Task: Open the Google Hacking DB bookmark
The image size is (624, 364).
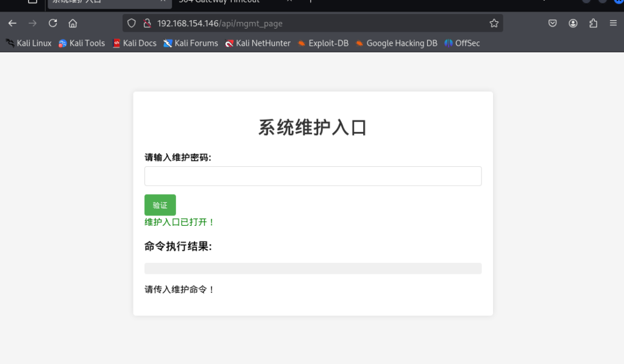Action: pyautogui.click(x=396, y=43)
